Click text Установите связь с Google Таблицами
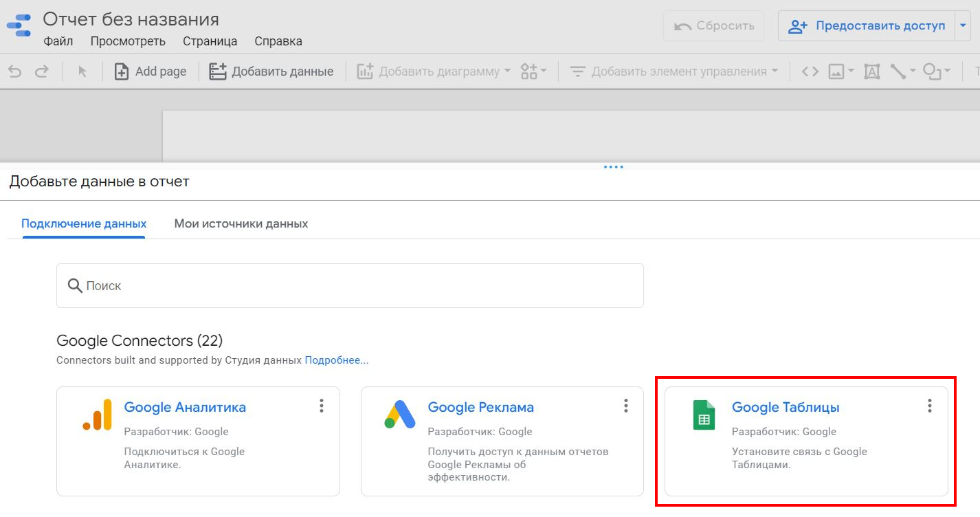This screenshot has height=517, width=980. [x=799, y=458]
